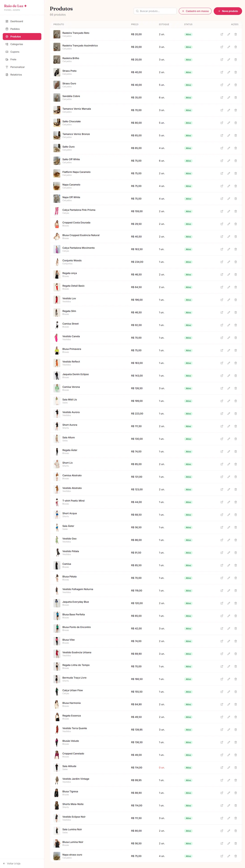The height and width of the screenshot is (868, 245).
Task: Edit the Saia Atitude product
Action: click(229, 767)
